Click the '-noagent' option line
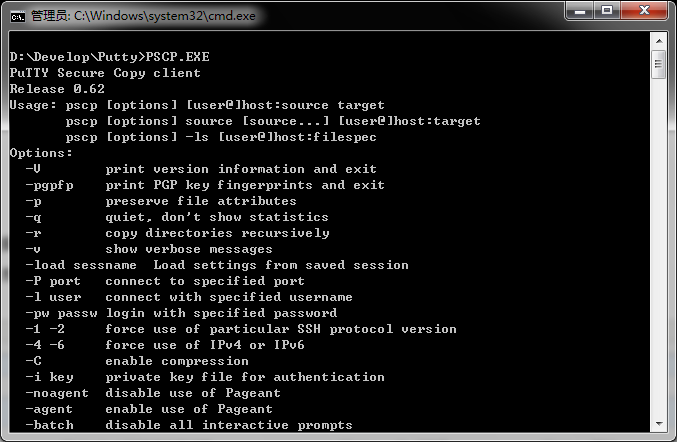This screenshot has height=442, width=677. (x=152, y=393)
